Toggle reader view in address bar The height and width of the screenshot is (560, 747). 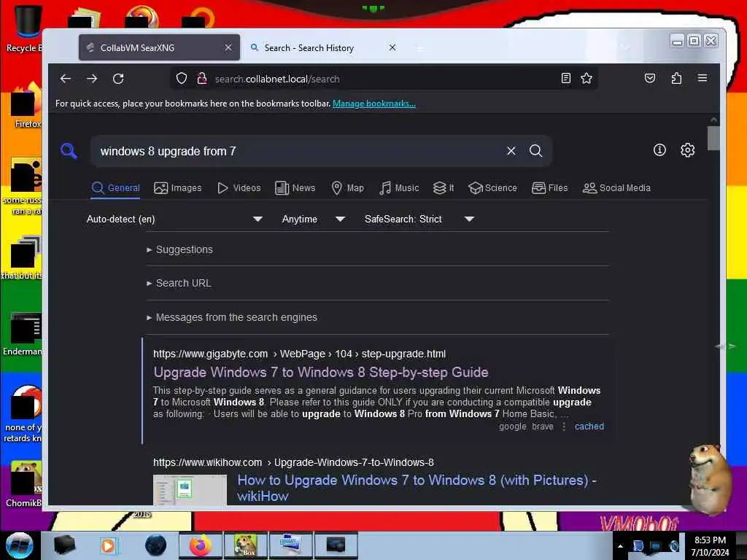pos(565,78)
